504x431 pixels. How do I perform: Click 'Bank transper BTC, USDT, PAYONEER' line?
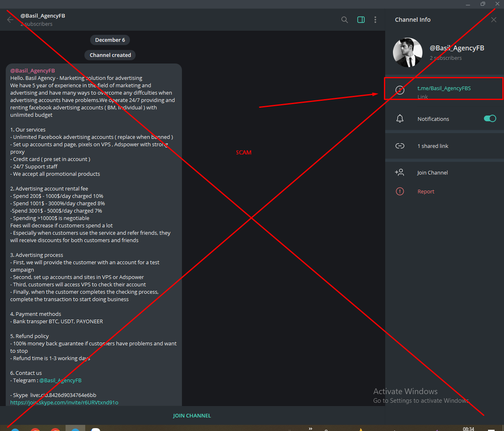[57, 321]
